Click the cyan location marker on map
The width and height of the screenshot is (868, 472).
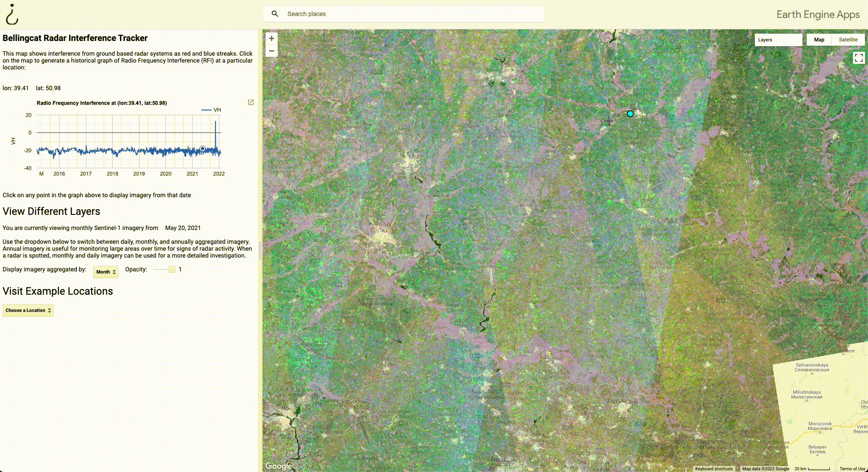630,114
